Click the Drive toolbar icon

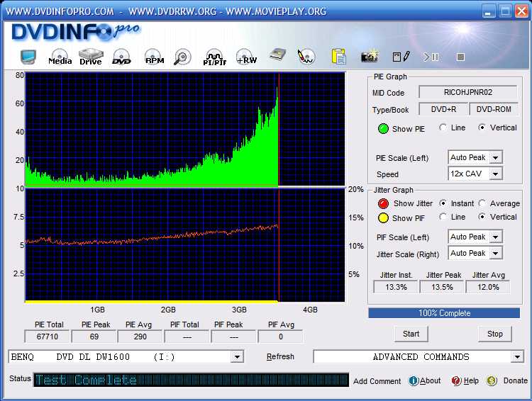(x=91, y=57)
